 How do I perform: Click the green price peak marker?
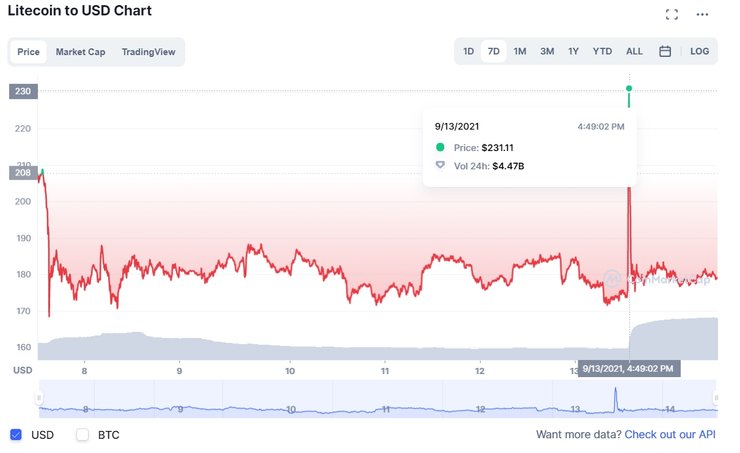(629, 89)
